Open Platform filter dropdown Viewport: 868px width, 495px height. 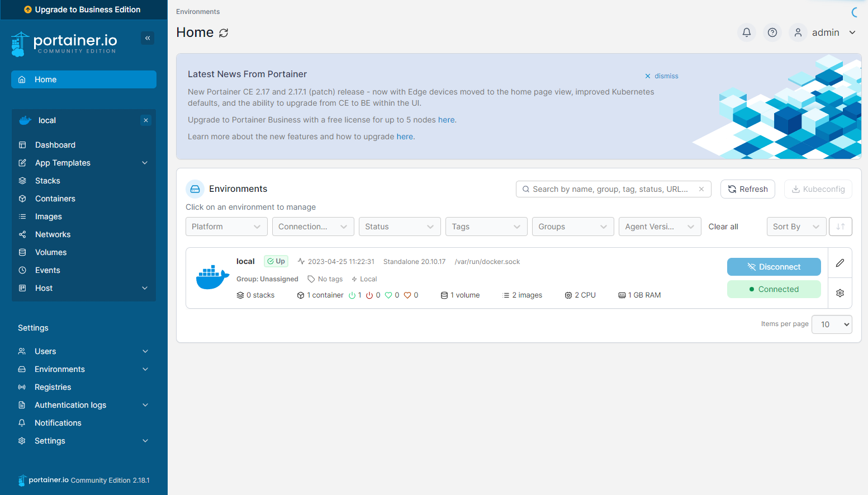pos(226,227)
